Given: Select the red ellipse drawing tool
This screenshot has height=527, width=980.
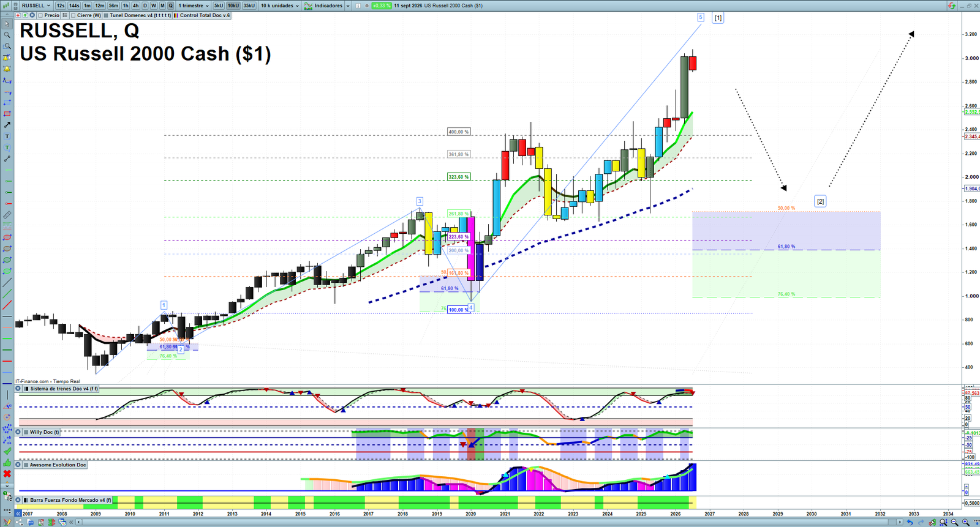Looking at the screenshot, I should coord(7,237).
